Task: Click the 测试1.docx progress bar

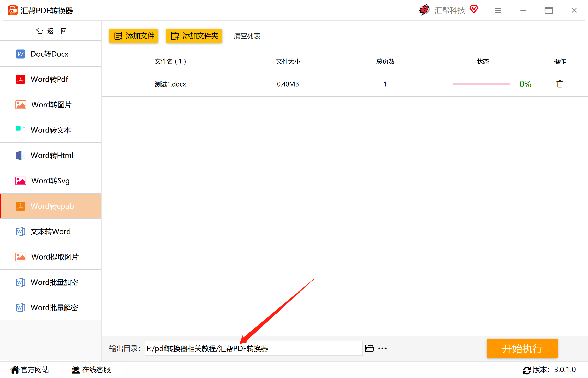Action: pos(481,84)
